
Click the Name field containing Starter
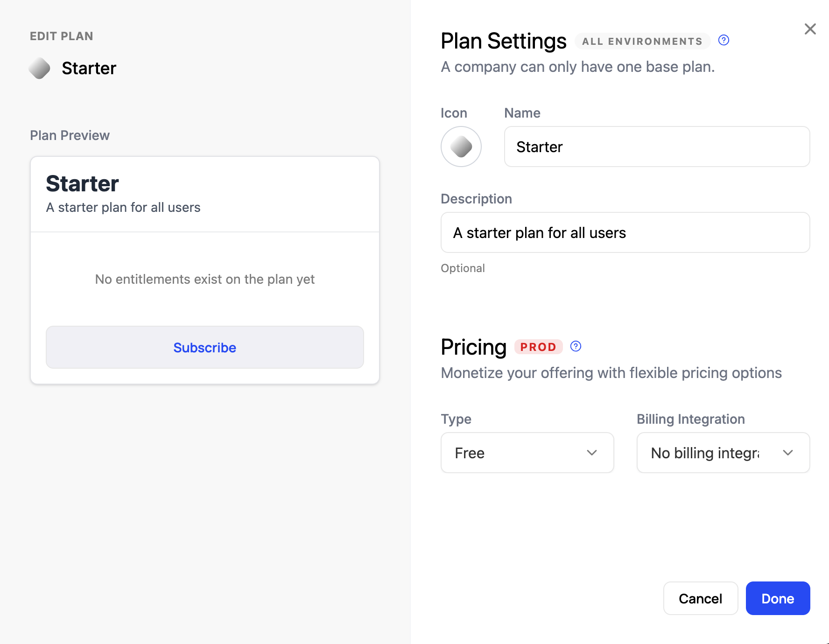(656, 147)
